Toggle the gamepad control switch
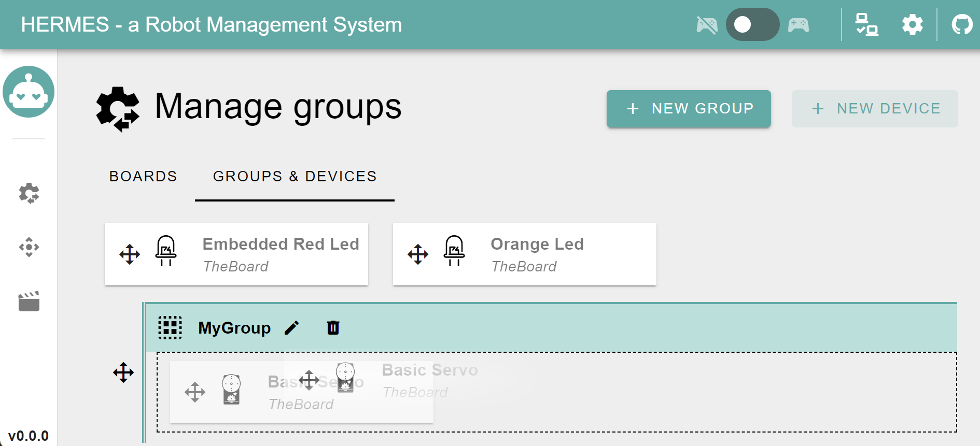This screenshot has width=980, height=446. coord(752,24)
